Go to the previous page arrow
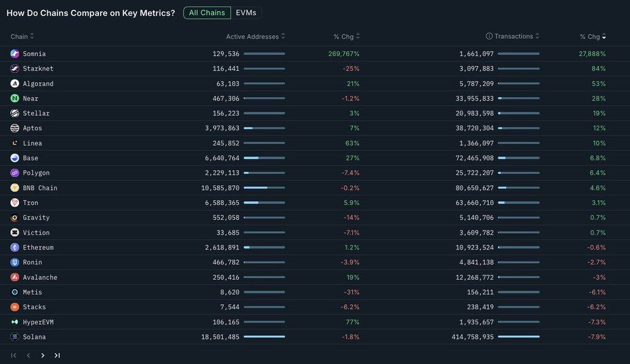Viewport: 630px width, 364px height. 28,355
